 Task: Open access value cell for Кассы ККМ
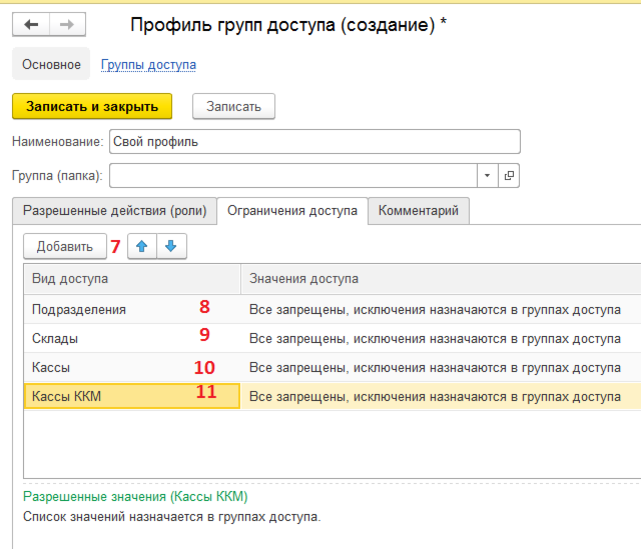pyautogui.click(x=441, y=396)
